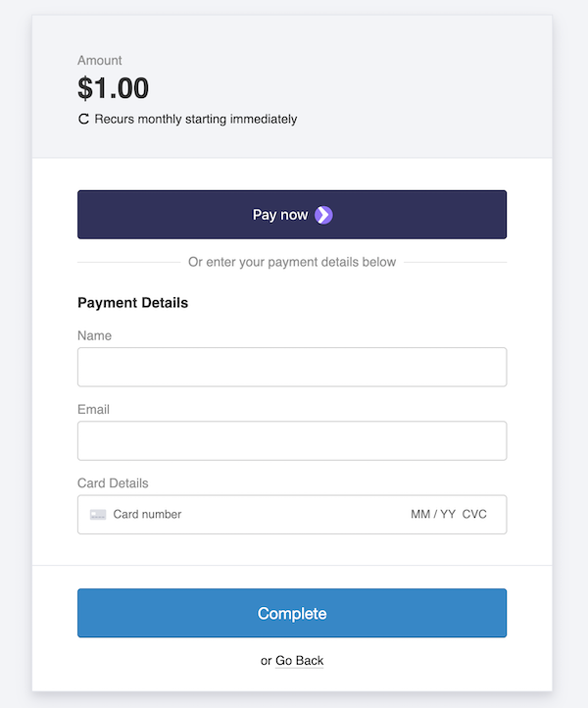Click the Name field label
This screenshot has width=588, height=708.
point(95,335)
